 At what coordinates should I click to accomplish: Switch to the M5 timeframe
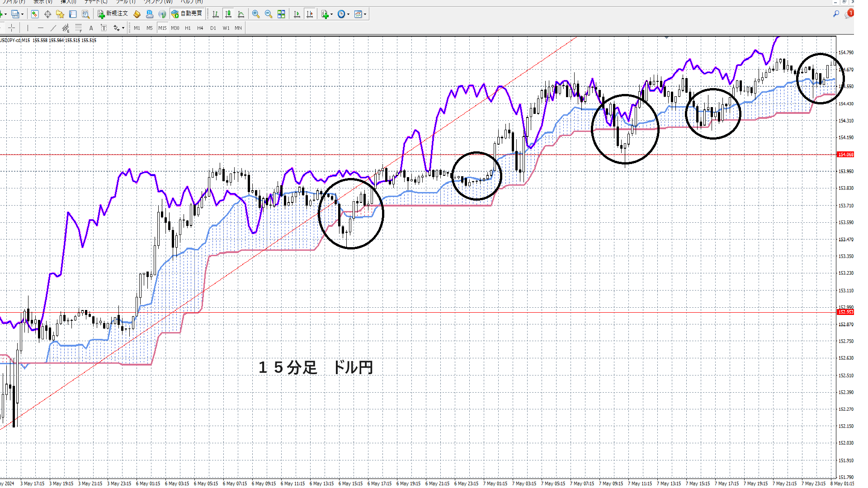pos(150,28)
